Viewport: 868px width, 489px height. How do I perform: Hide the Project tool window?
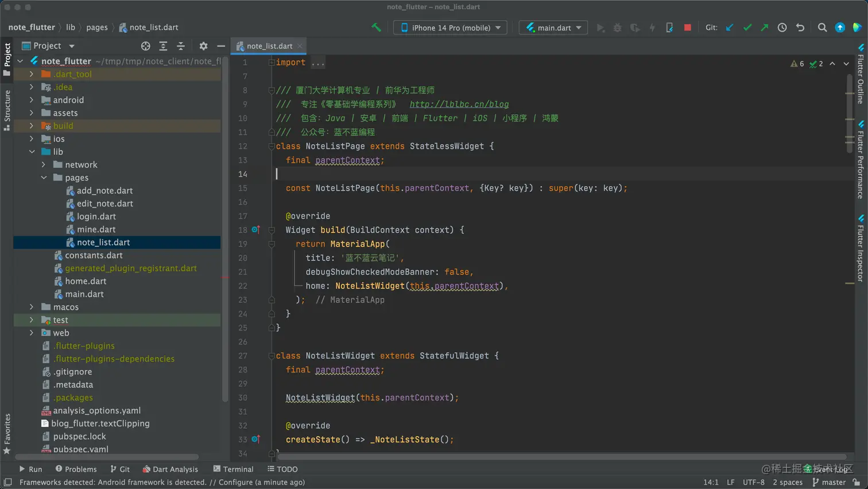point(221,46)
